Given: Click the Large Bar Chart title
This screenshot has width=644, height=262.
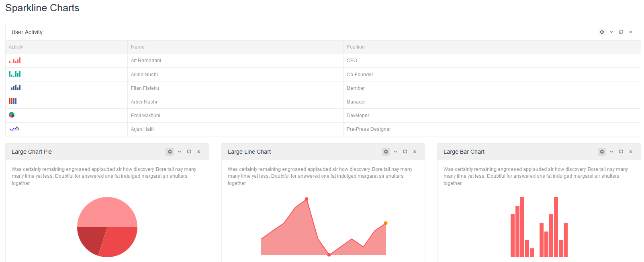Looking at the screenshot, I should click(x=464, y=152).
